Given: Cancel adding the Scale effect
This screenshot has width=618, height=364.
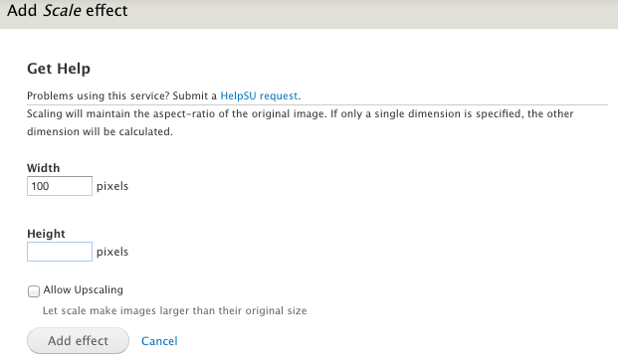Looking at the screenshot, I should [159, 341].
